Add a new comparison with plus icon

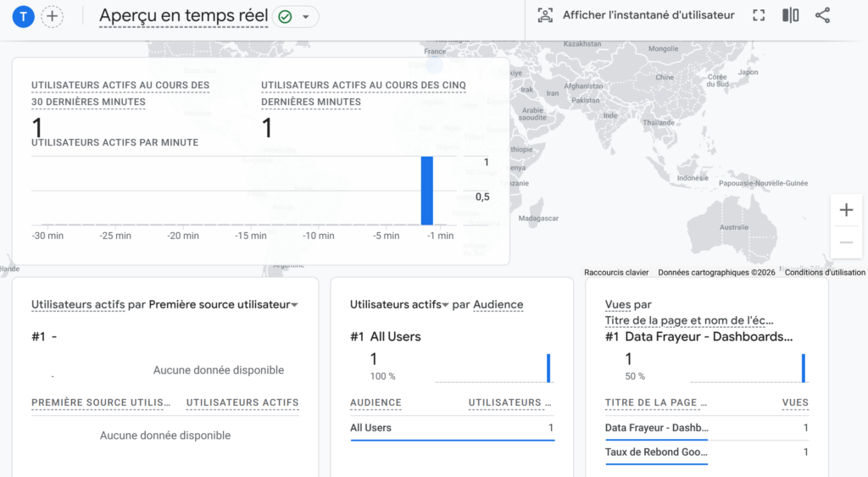tap(52, 16)
